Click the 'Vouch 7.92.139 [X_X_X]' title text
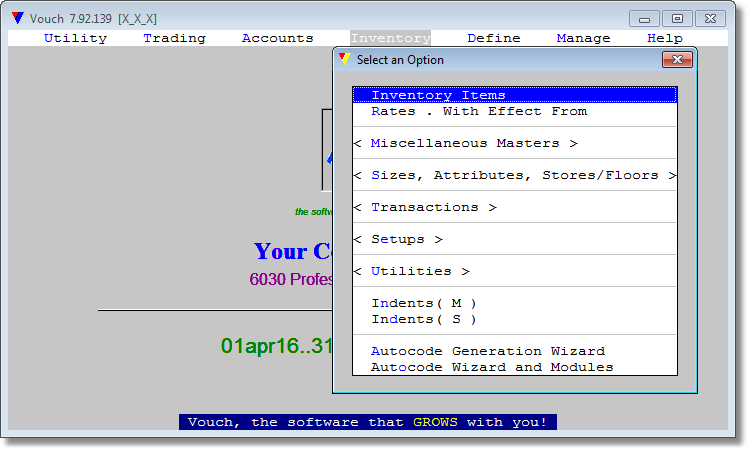This screenshot has width=748, height=450. tap(93, 19)
